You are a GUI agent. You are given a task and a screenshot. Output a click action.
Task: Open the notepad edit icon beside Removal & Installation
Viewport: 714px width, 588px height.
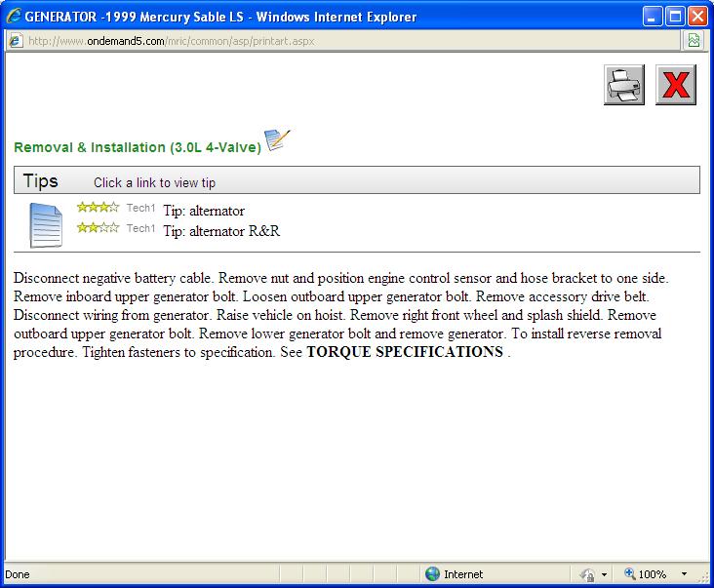277,139
